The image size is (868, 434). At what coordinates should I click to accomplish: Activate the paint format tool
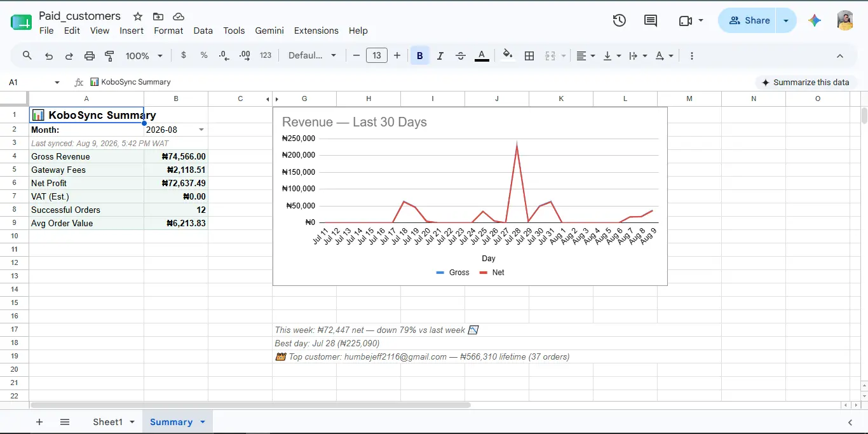(109, 56)
